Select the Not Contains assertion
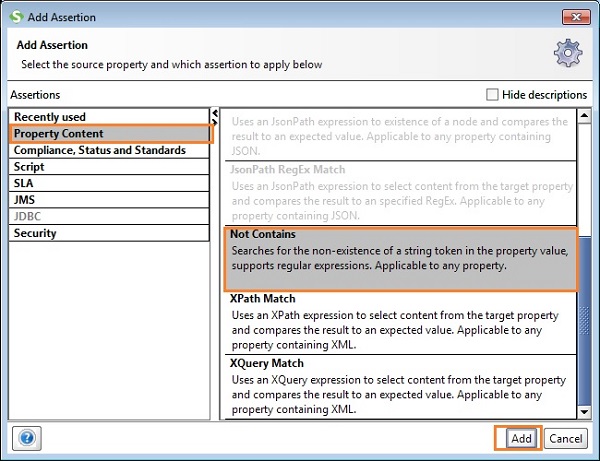This screenshot has width=600, height=461. pos(400,258)
